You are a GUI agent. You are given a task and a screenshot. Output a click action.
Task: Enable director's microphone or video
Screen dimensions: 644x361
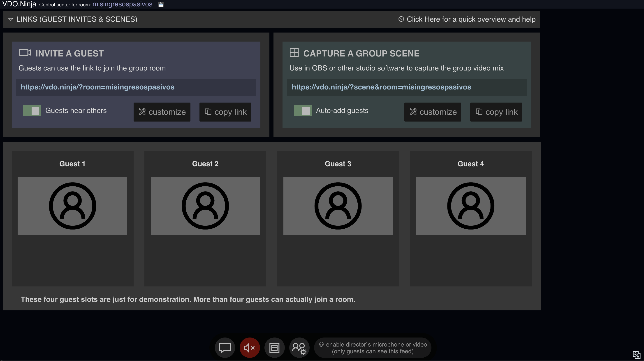tap(373, 347)
